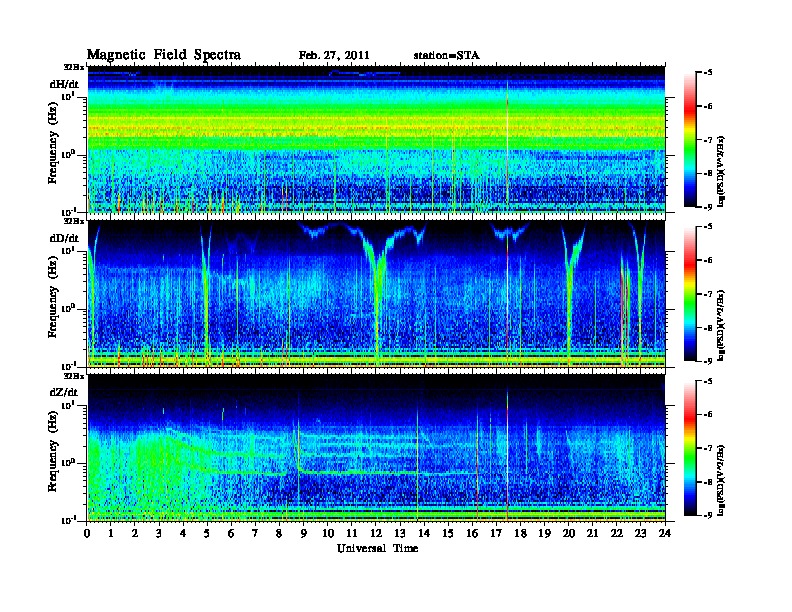Click the "20" hour tick label on time axis

click(x=569, y=533)
